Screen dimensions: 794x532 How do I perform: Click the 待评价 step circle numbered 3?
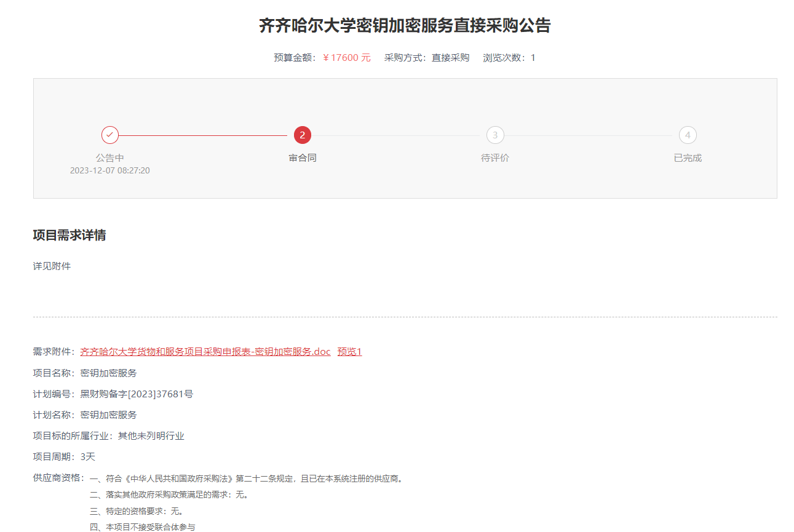tap(494, 135)
